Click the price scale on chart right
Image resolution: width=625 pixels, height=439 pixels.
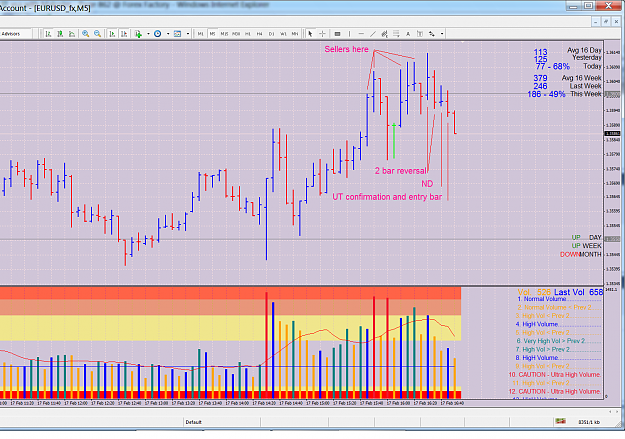tap(612, 163)
